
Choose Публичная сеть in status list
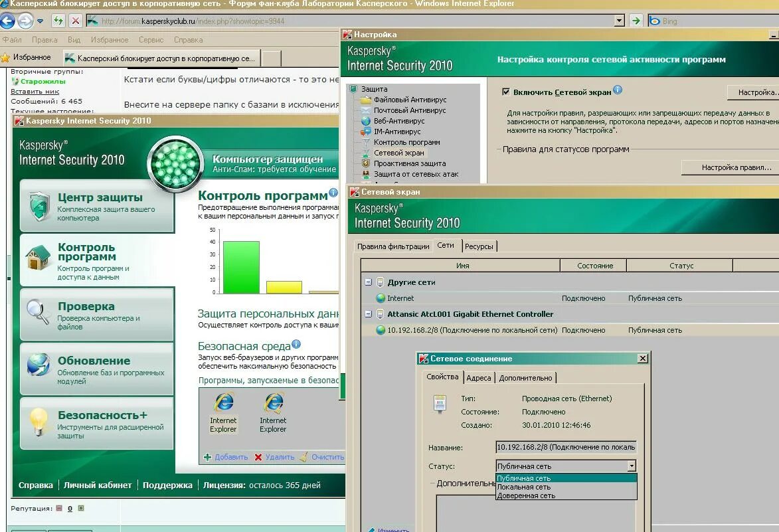pos(566,478)
